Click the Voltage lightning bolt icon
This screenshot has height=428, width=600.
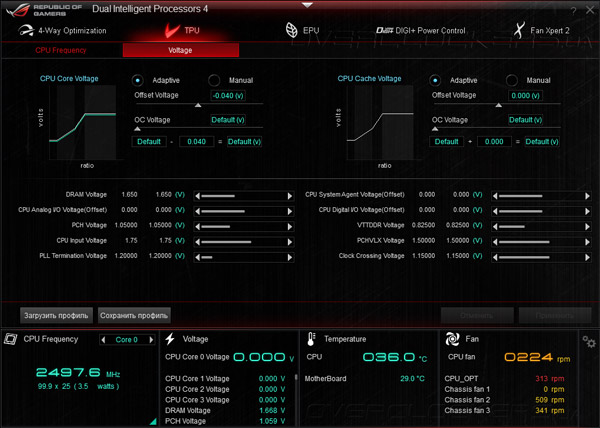[x=170, y=339]
